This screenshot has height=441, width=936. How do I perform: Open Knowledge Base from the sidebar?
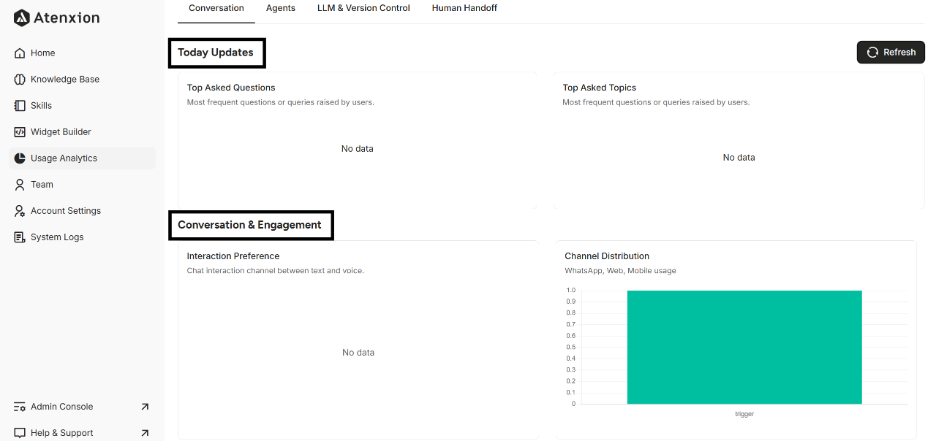82,79
